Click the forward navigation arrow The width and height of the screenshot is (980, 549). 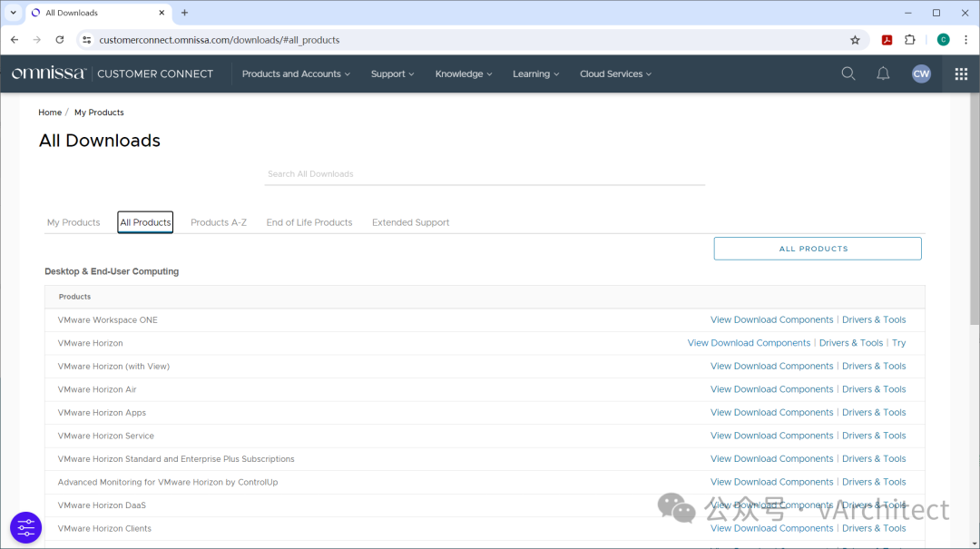[37, 40]
